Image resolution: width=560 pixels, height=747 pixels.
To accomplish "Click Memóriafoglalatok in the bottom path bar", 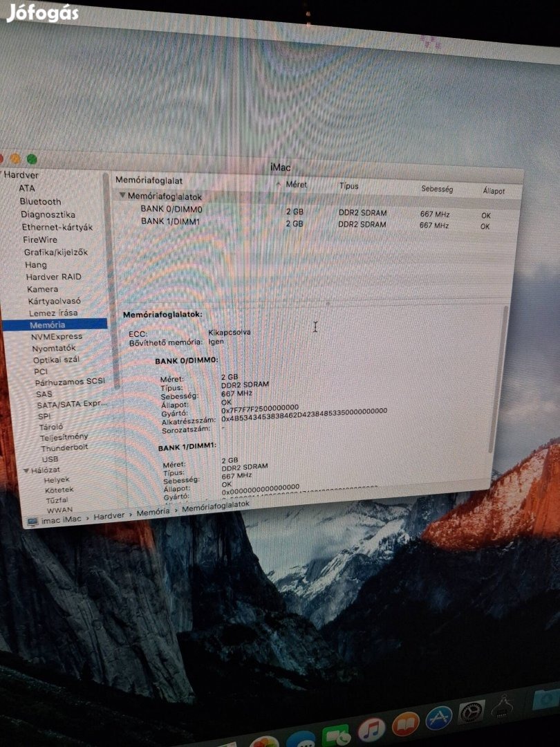I will coord(215,506).
